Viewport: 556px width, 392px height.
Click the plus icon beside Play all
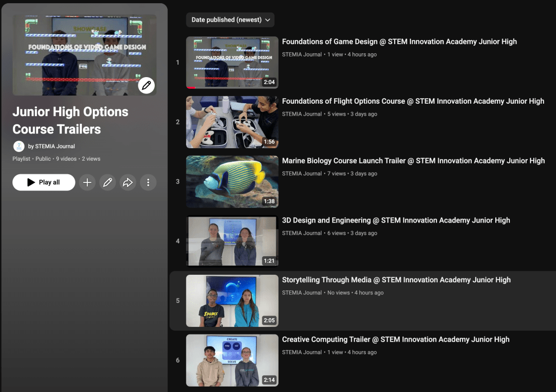[87, 182]
